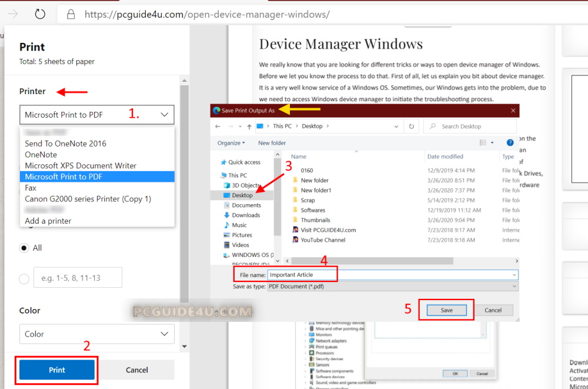Refresh the Desktop folder in Save dialog
The height and width of the screenshot is (389, 588).
tap(411, 127)
